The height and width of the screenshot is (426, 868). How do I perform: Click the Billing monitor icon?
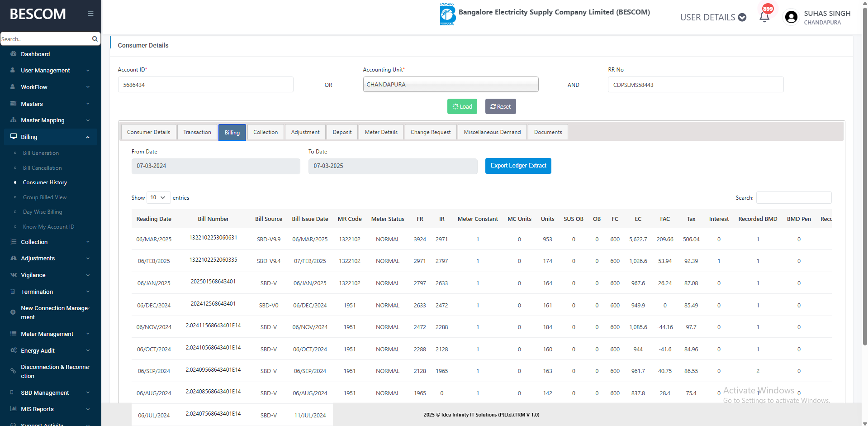pyautogui.click(x=14, y=137)
